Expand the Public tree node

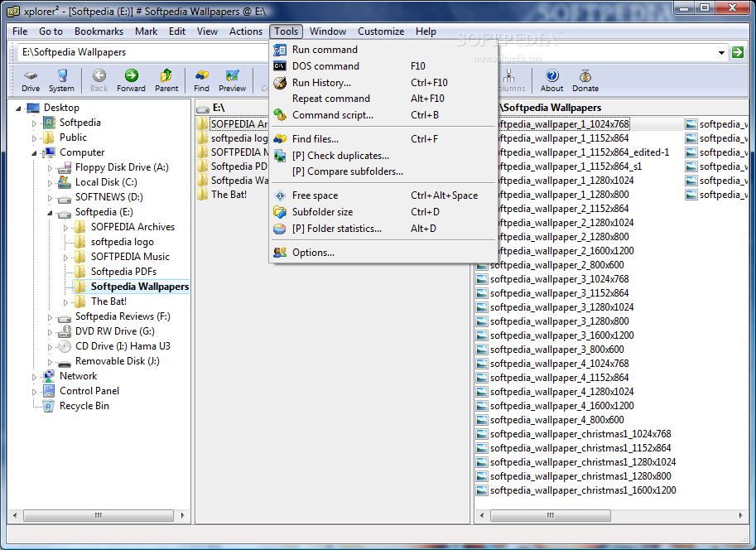34,138
